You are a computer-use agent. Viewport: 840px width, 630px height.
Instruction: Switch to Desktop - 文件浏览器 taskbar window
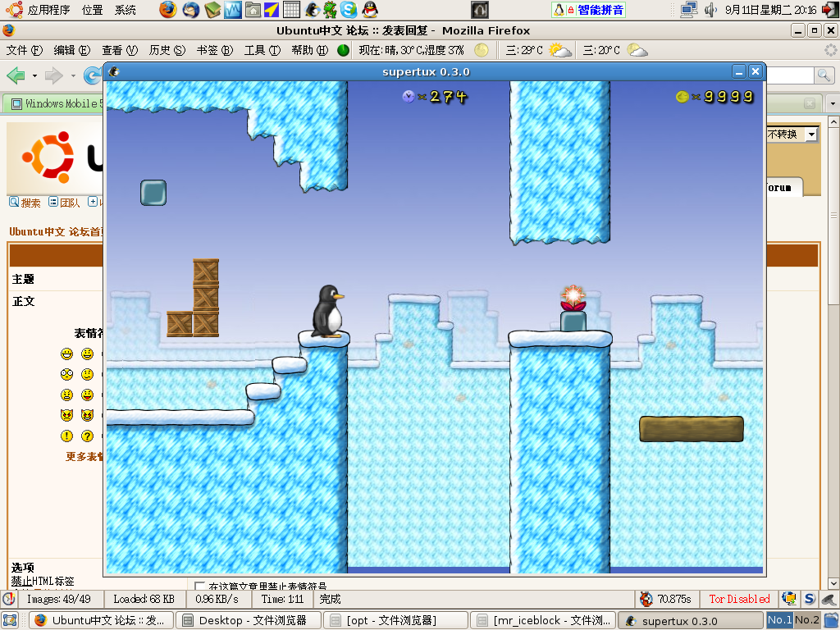pos(249,620)
